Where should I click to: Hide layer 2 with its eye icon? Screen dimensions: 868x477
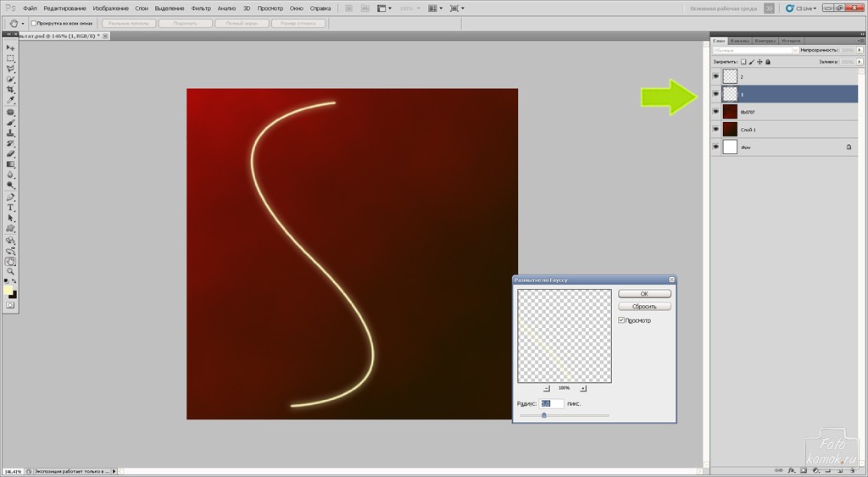(716, 76)
